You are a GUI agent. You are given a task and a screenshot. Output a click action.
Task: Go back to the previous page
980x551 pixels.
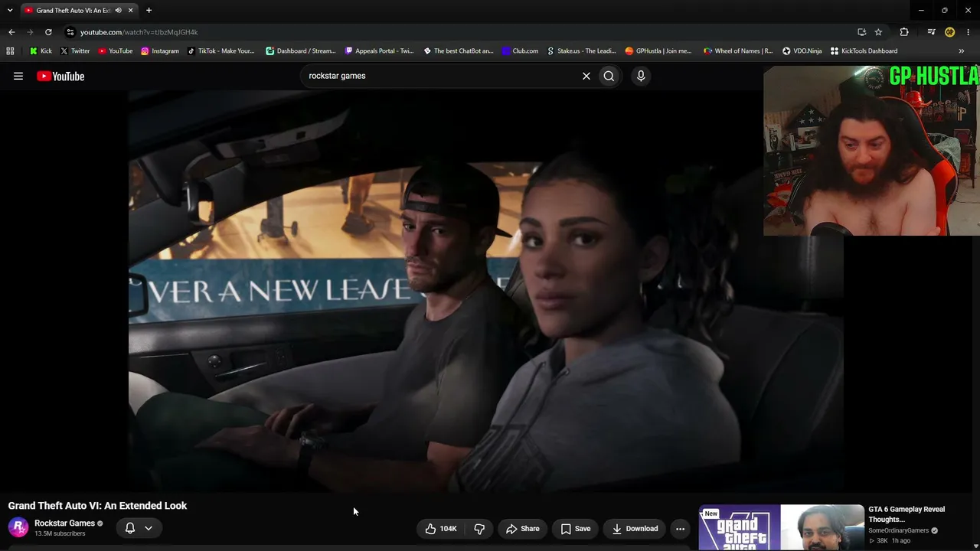click(11, 32)
